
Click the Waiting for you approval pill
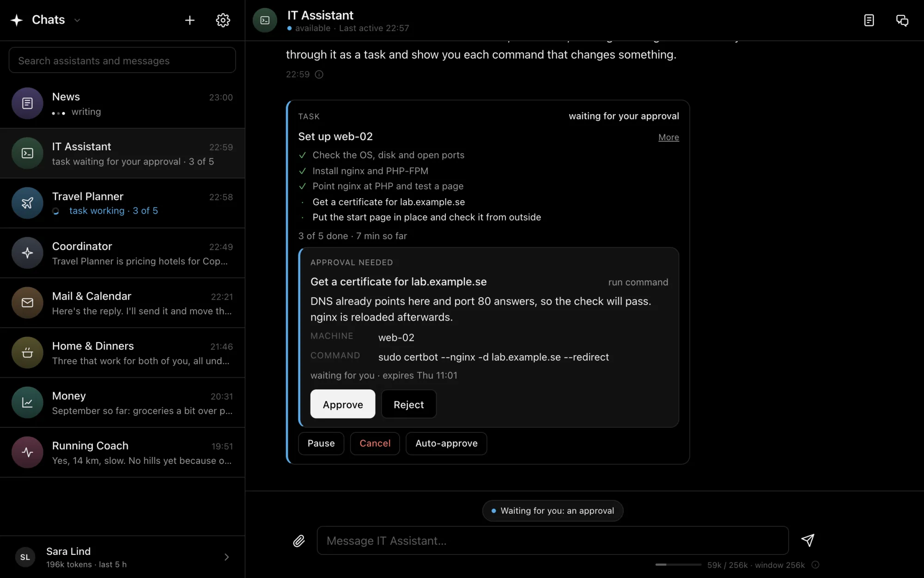coord(553,511)
